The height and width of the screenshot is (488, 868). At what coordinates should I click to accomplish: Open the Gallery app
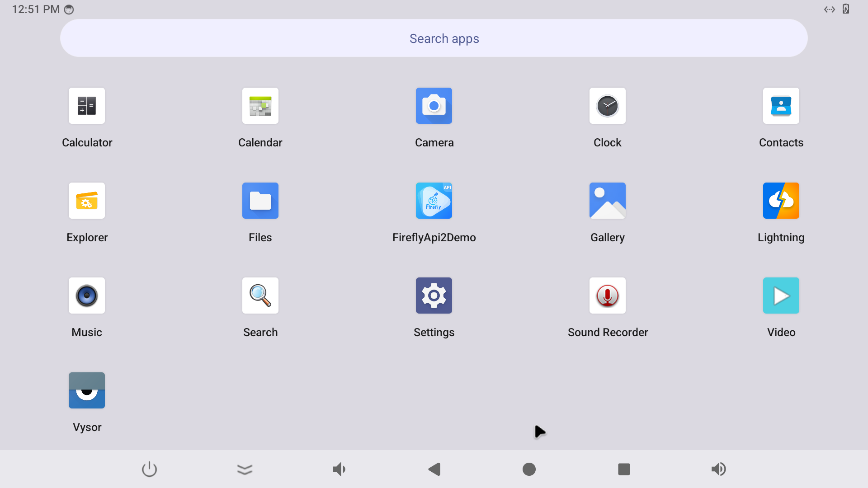click(x=608, y=201)
